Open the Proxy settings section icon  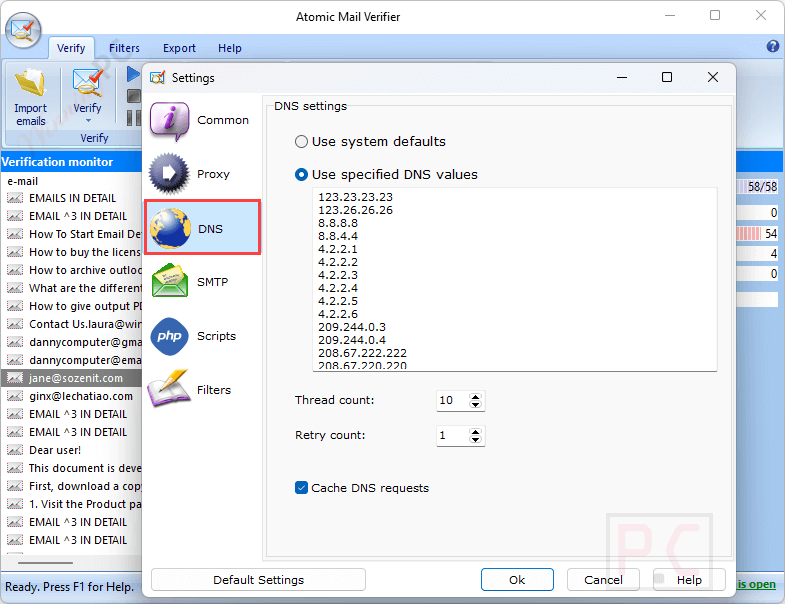(169, 174)
